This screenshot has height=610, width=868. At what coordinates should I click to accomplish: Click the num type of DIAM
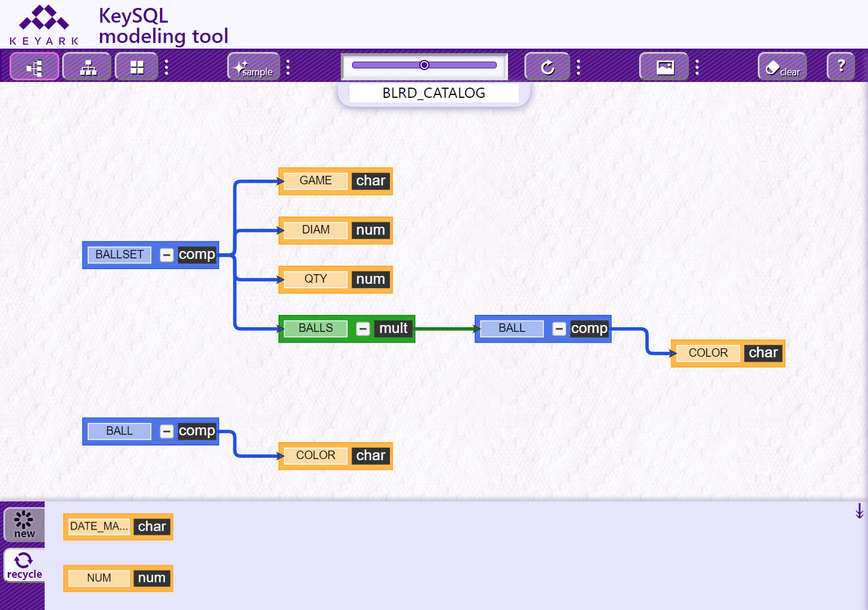click(x=371, y=230)
